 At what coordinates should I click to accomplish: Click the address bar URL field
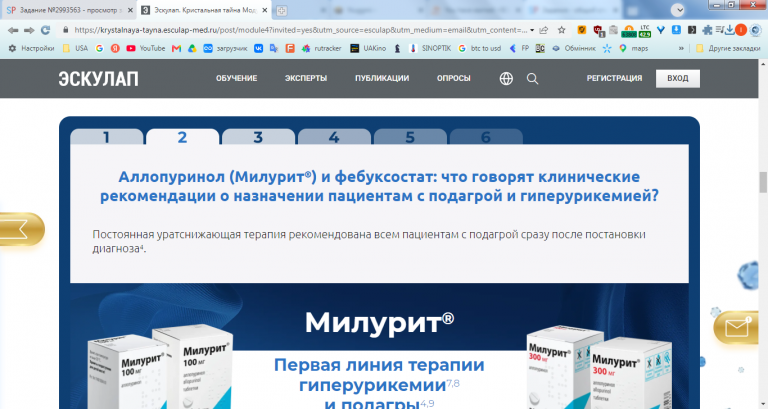(301, 30)
